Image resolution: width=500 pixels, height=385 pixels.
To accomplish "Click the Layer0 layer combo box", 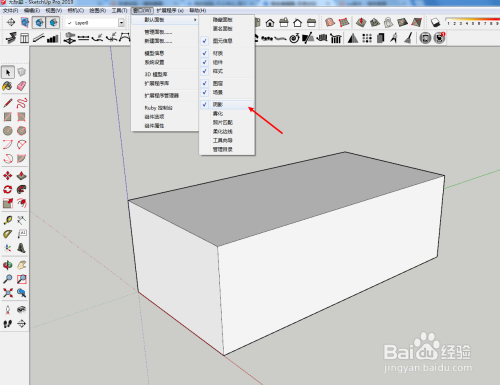I will point(95,23).
